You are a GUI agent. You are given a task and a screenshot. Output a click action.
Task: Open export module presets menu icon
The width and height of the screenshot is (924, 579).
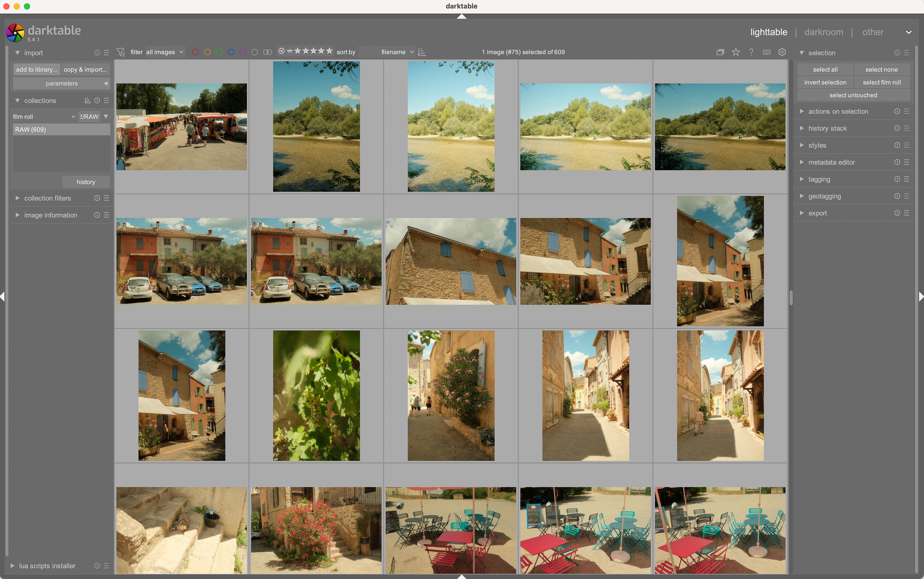point(906,213)
